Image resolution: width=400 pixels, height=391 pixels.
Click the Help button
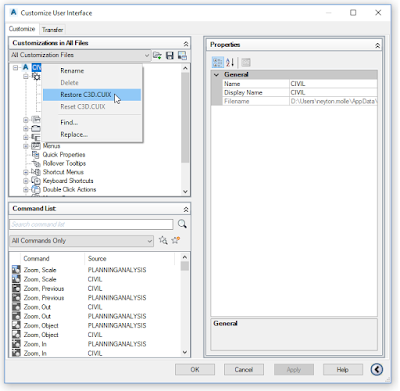click(342, 369)
